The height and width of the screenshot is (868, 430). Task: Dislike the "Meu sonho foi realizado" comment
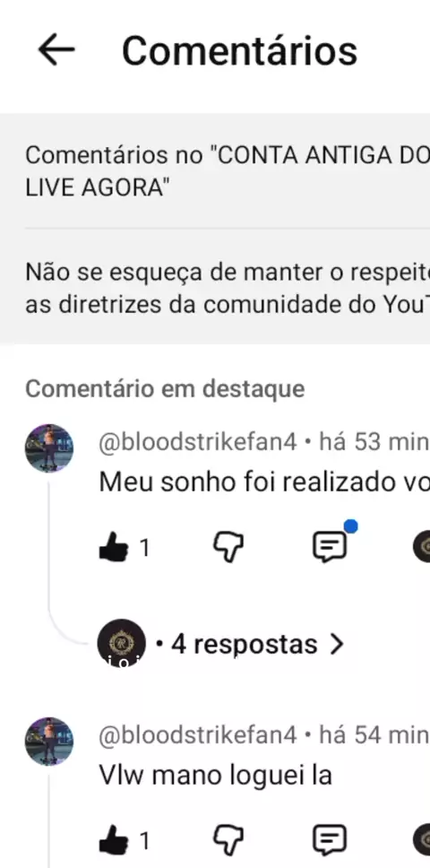pos(228,549)
